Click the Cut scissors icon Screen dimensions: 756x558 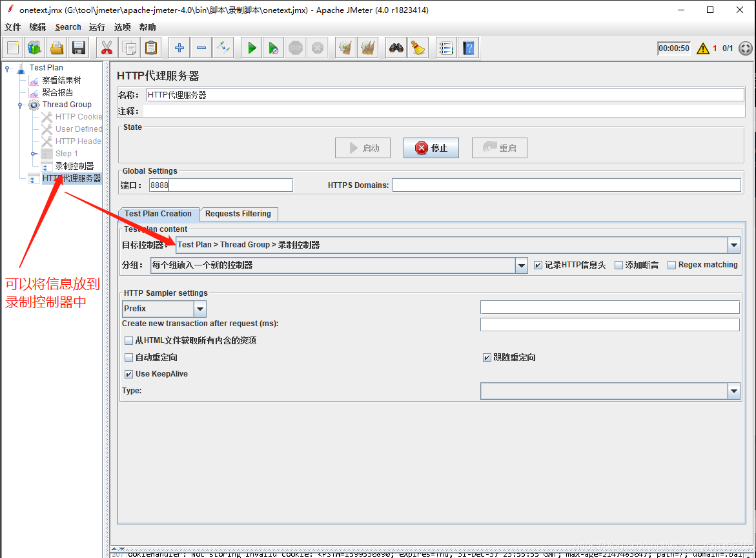pyautogui.click(x=107, y=48)
